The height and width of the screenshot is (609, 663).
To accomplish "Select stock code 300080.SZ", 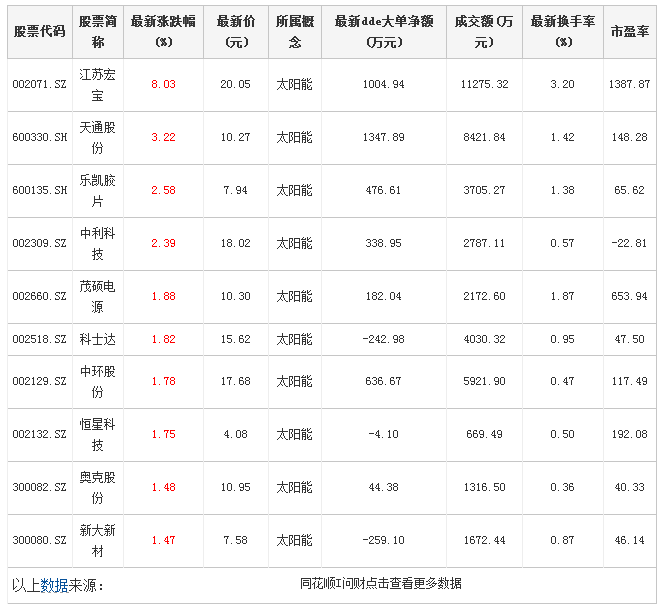I will click(39, 540).
